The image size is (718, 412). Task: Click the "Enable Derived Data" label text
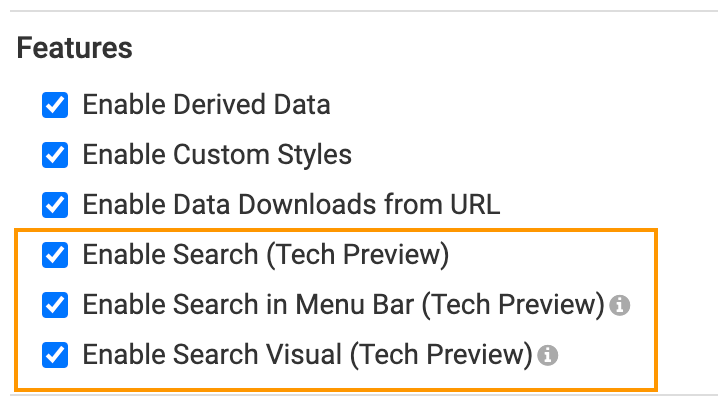tap(206, 104)
